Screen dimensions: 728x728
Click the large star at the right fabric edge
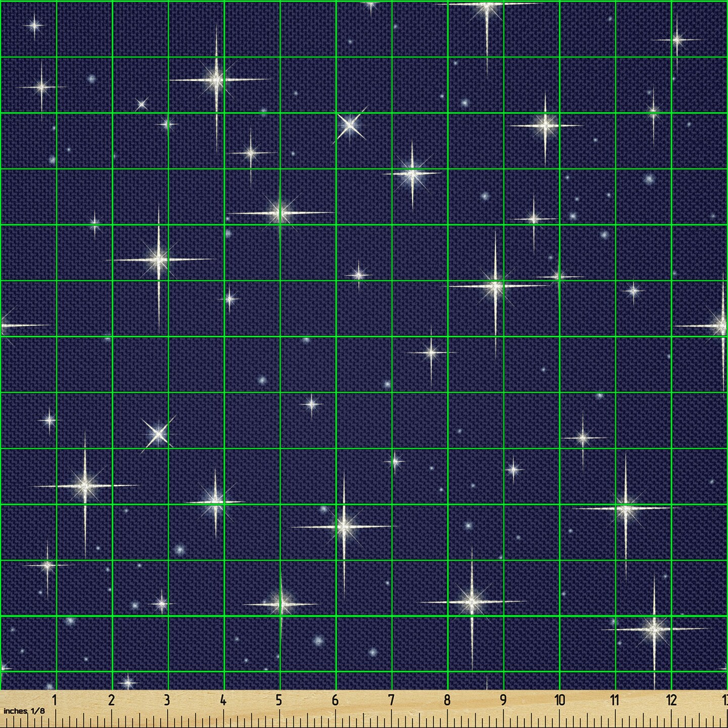721,326
